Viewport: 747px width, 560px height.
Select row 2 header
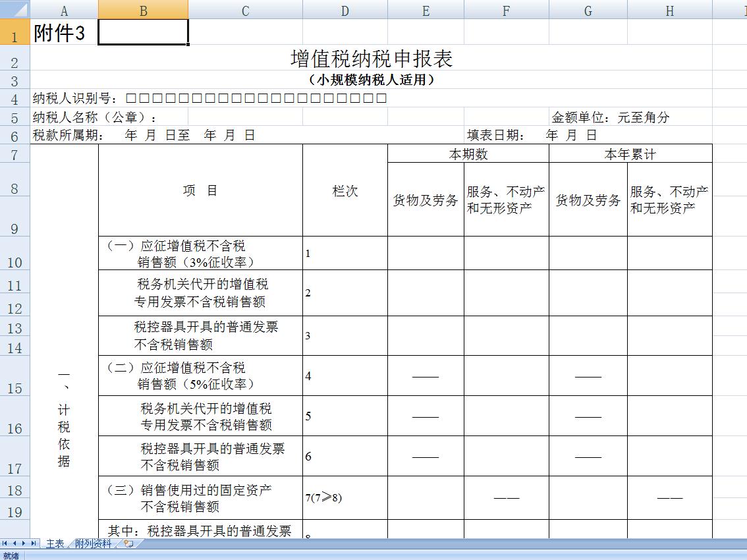click(x=14, y=58)
